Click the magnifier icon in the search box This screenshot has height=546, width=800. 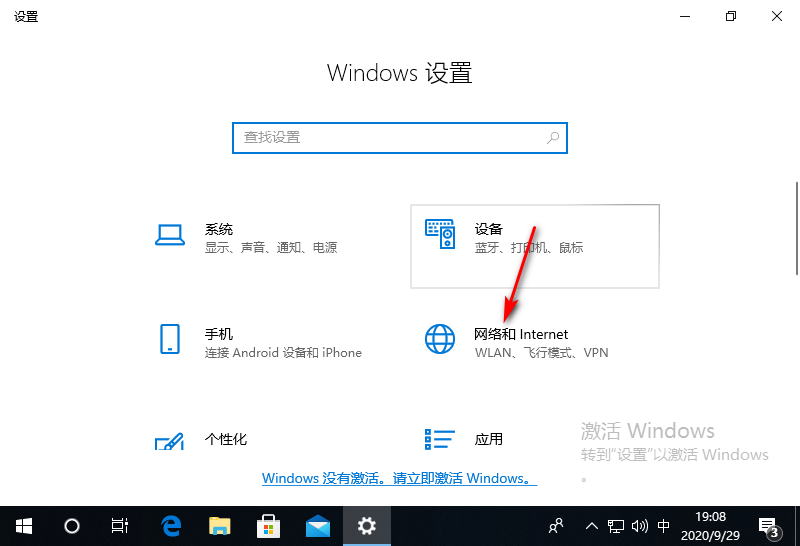[553, 138]
